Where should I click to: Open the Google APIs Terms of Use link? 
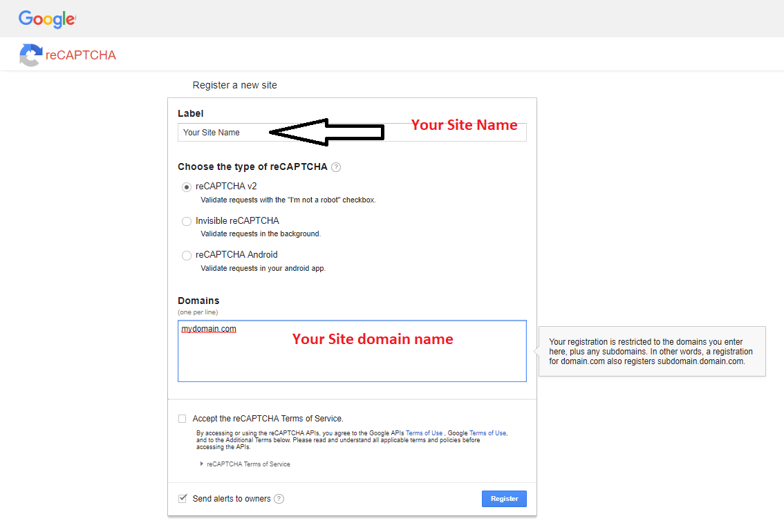(424, 433)
